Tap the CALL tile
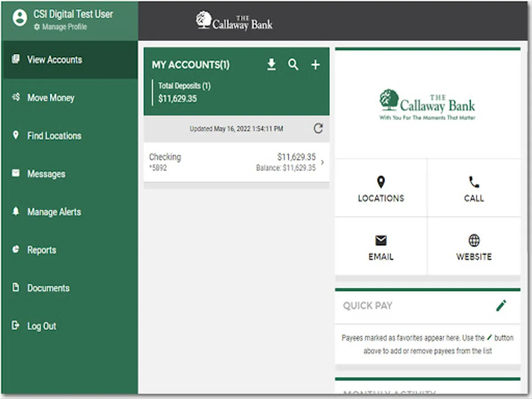 [x=474, y=188]
